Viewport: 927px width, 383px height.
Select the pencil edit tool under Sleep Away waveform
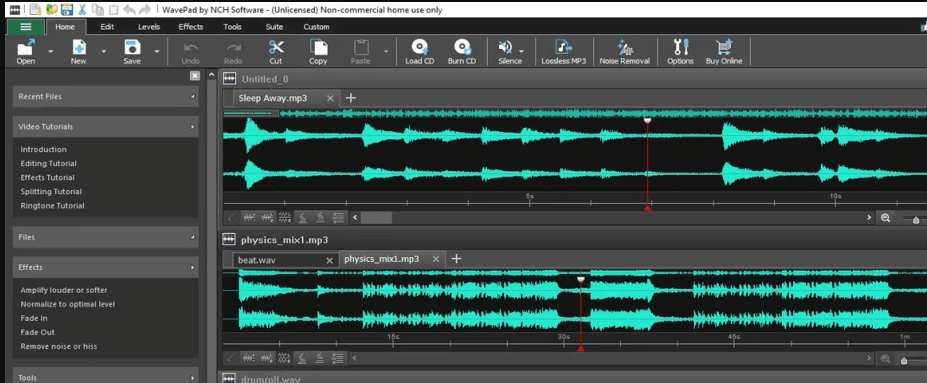231,218
